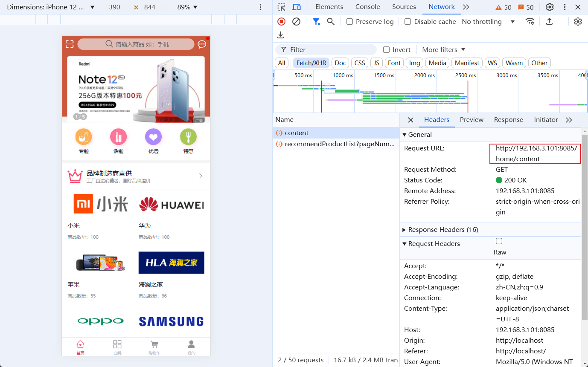Click the import HAR upload icon

coord(549,21)
